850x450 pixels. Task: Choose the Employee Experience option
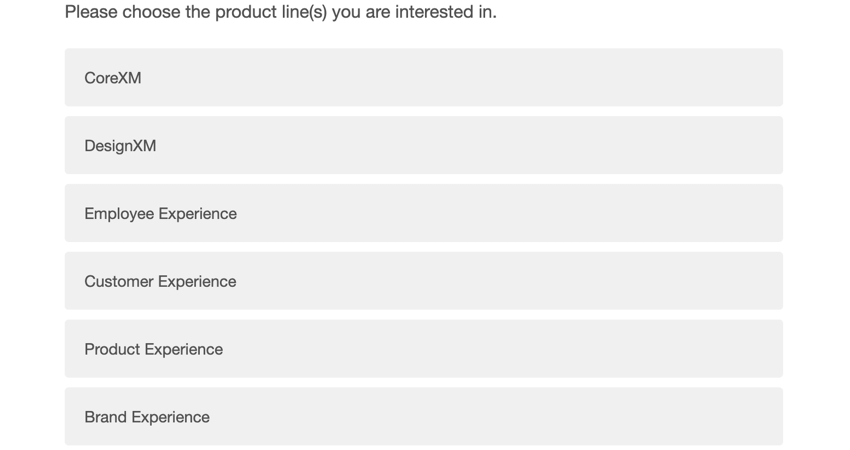[423, 213]
